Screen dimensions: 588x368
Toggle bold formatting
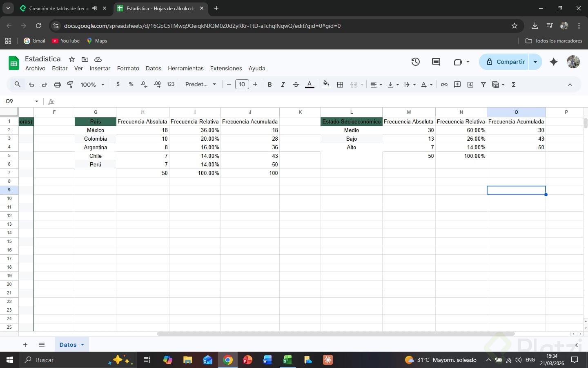[x=269, y=85]
